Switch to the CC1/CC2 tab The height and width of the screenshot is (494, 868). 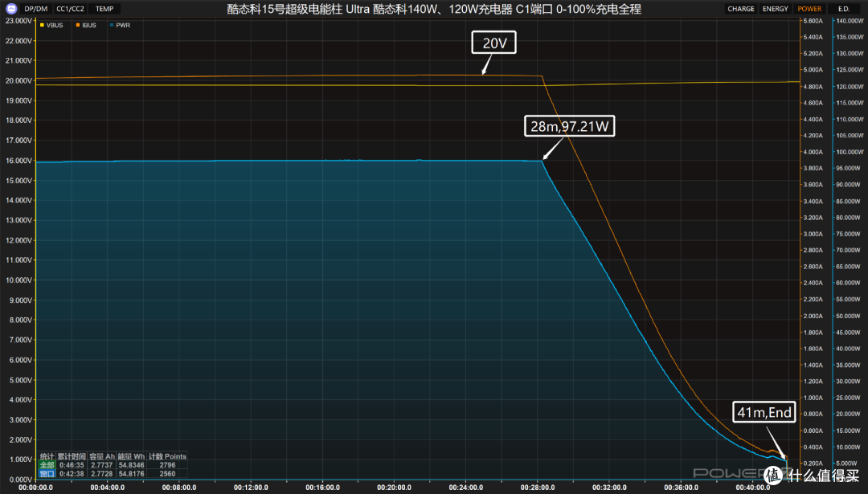[70, 9]
